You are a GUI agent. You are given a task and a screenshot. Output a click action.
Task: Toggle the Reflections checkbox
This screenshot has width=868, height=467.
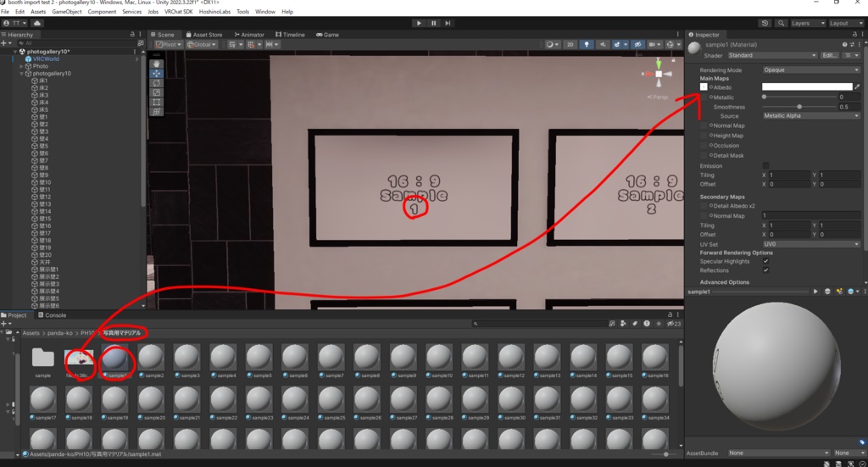pyautogui.click(x=765, y=270)
